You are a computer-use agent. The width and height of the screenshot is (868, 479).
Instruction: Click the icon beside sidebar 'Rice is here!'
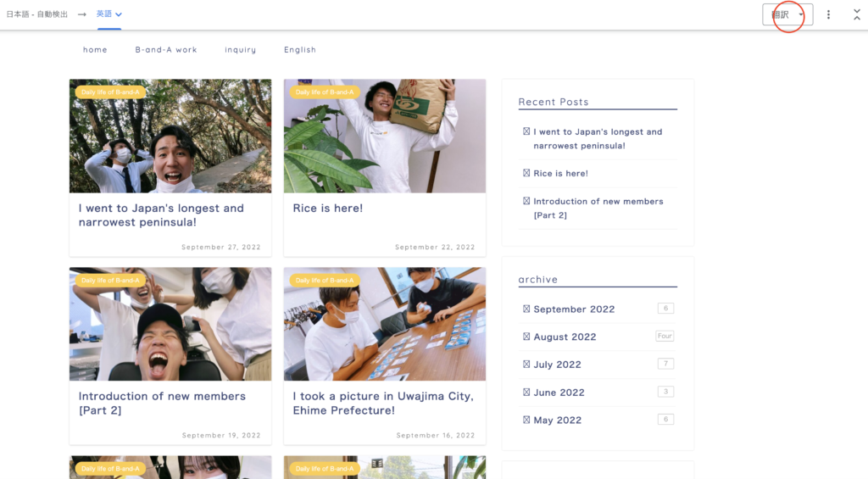[x=526, y=173]
